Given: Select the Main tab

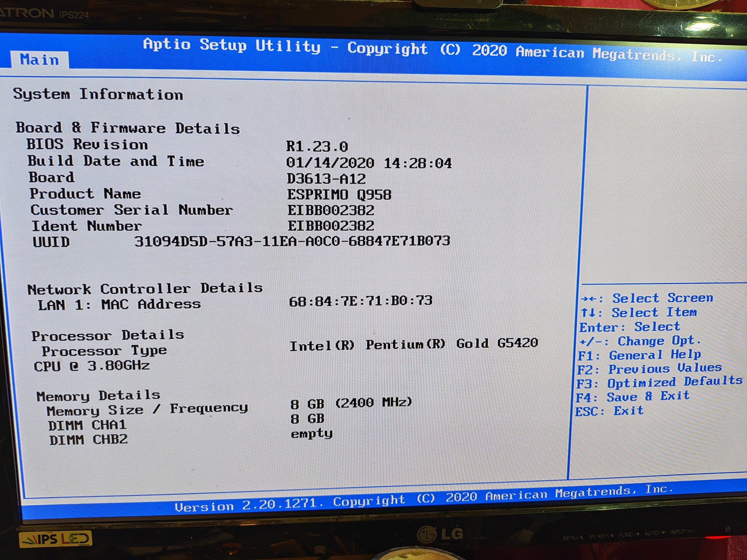Looking at the screenshot, I should coord(39,60).
